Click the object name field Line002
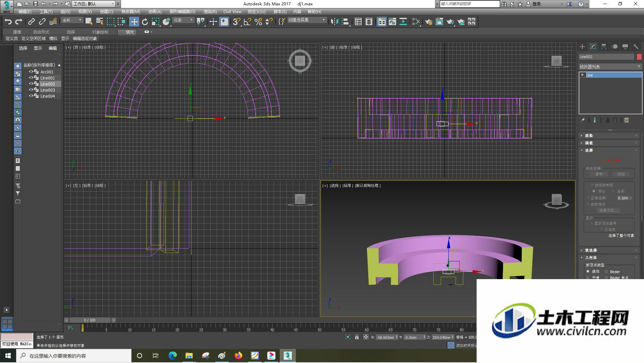Viewport: 644px width, 363px height. (607, 57)
